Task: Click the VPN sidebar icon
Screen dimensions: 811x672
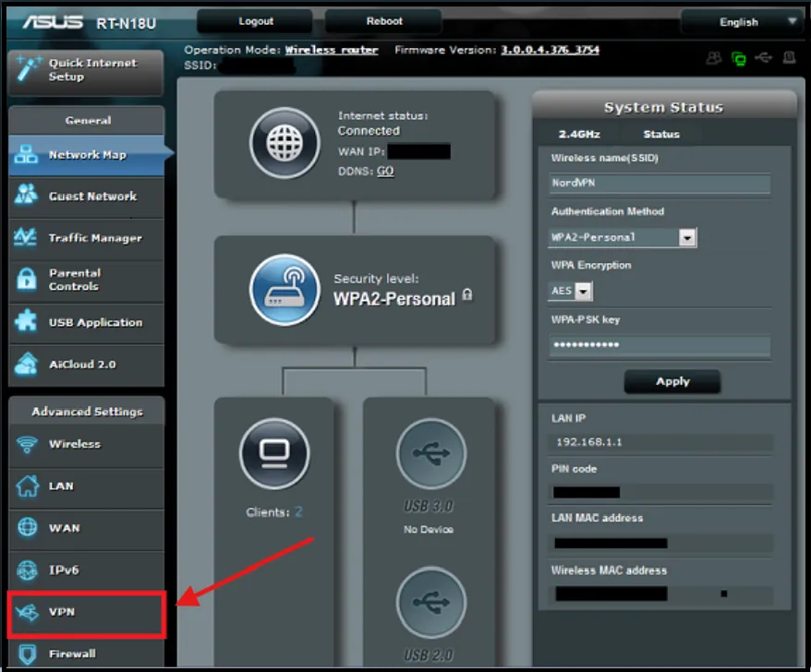Action: [x=27, y=613]
